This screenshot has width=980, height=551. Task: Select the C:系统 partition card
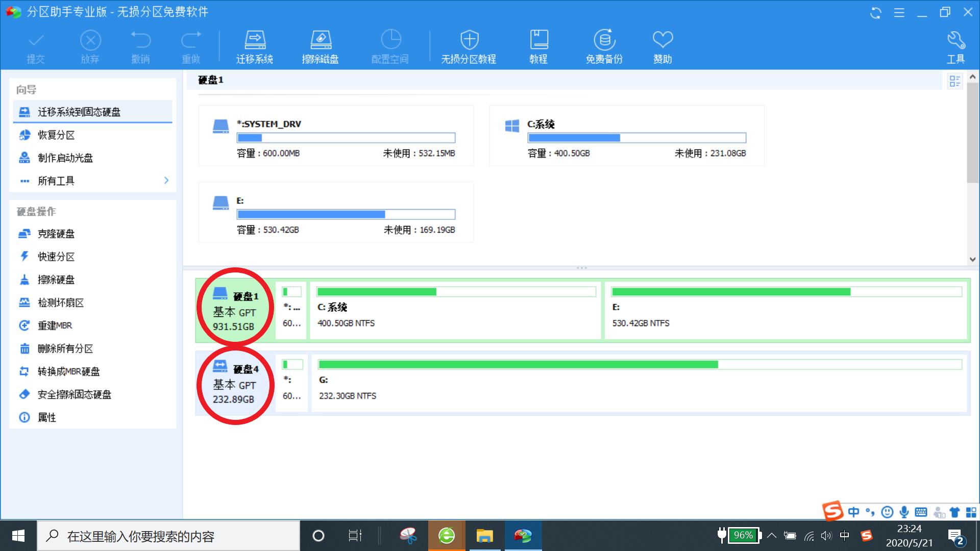[x=626, y=136]
